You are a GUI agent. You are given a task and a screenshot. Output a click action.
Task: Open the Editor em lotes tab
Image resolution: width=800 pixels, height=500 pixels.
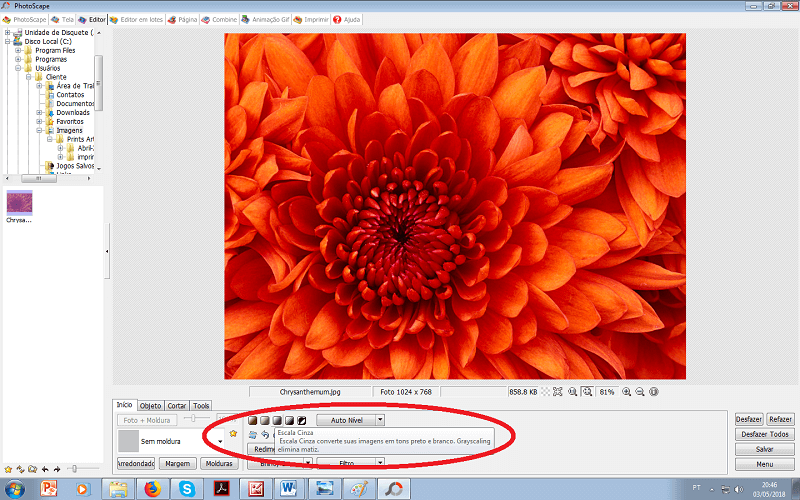(x=138, y=19)
